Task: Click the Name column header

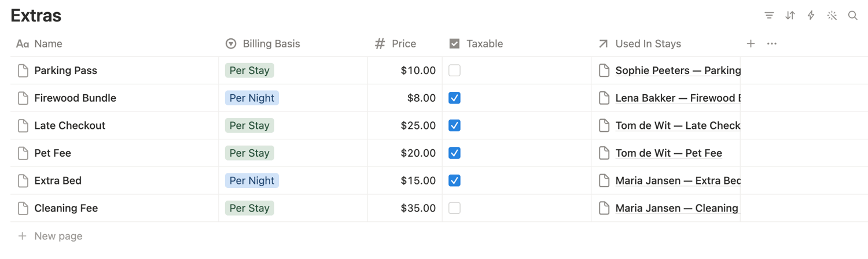Action: point(115,43)
